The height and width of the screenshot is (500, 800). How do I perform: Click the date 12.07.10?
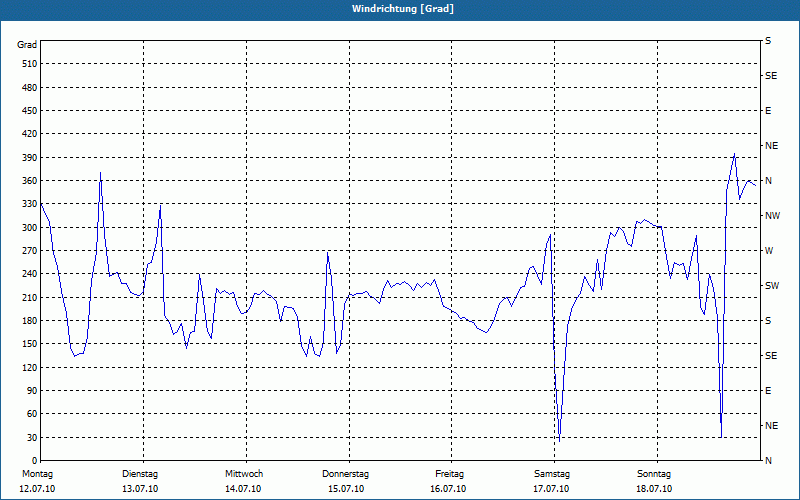37,489
